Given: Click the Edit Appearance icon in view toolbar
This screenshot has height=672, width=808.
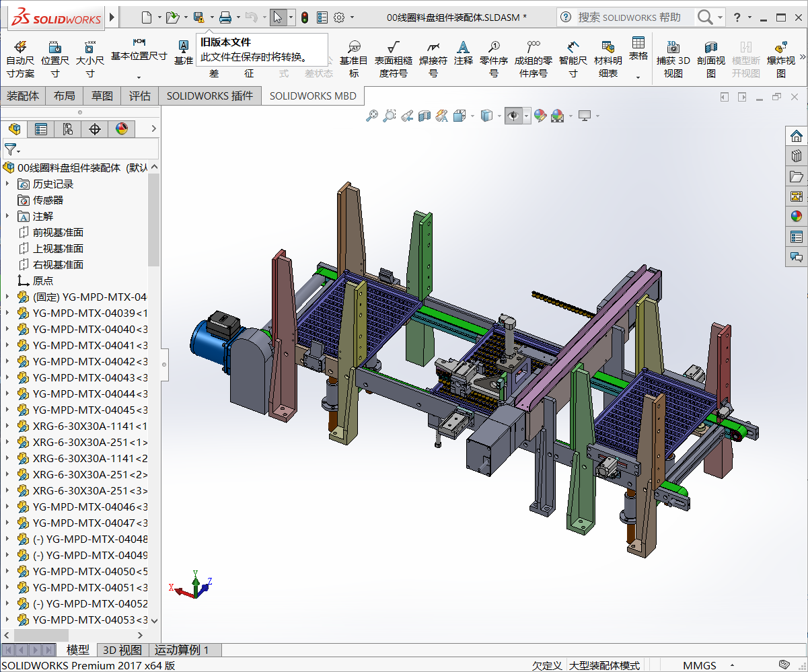Looking at the screenshot, I should click(x=540, y=116).
